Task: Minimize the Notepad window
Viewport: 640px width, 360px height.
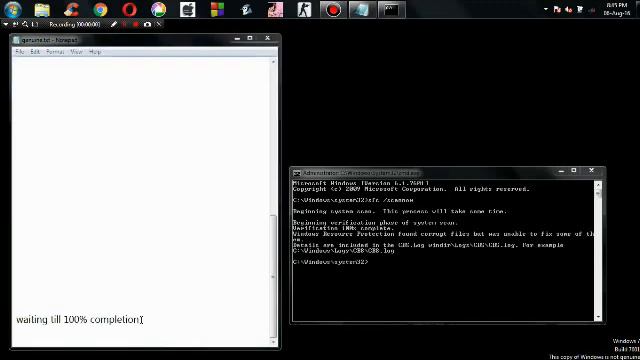Action: click(x=237, y=38)
